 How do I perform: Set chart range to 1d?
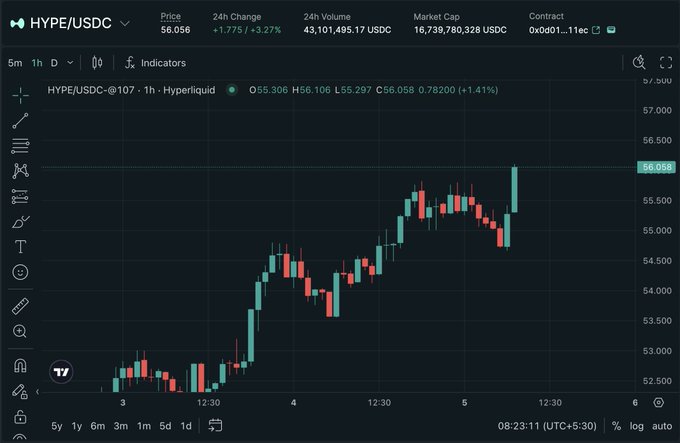[186, 426]
